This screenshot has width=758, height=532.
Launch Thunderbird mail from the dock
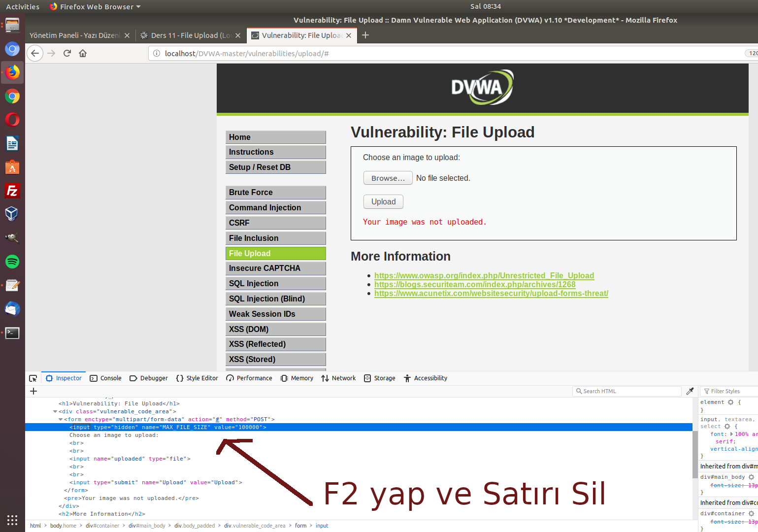(x=12, y=309)
